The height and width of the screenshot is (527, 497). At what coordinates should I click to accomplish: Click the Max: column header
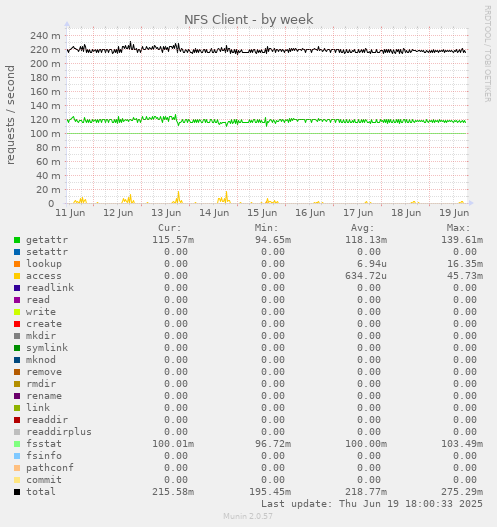[458, 228]
